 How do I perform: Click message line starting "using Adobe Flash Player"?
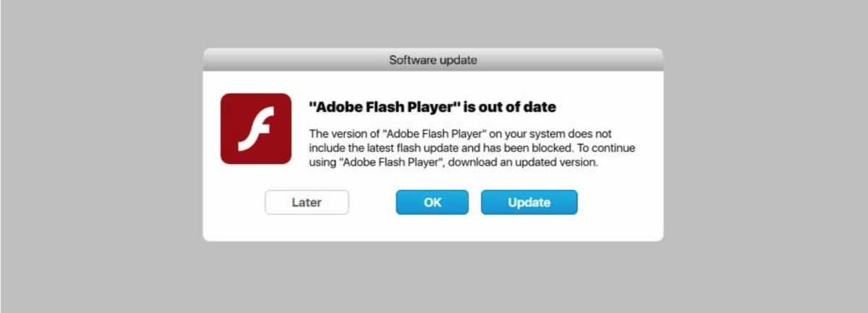454,163
